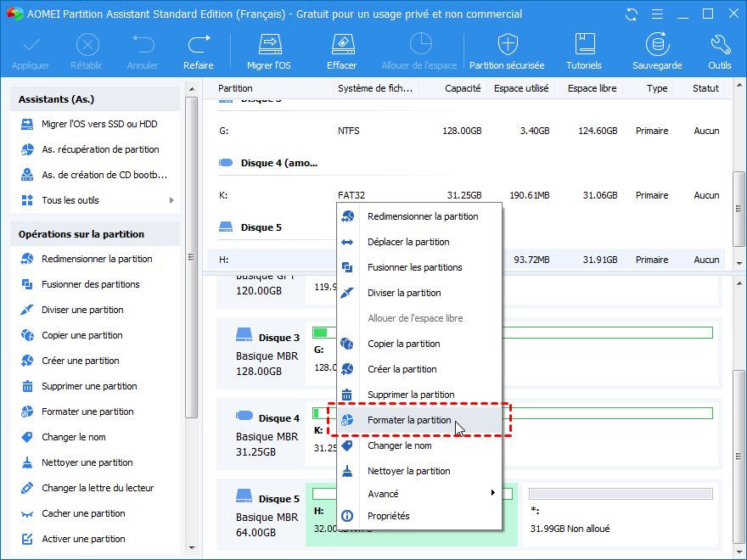
Task: Select Formater la partition in context menu
Action: tap(409, 420)
